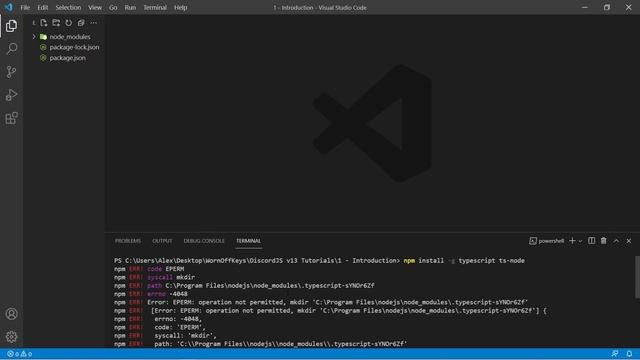Select the powershell terminal label
Viewport: 640px width, 360px height.
click(x=547, y=241)
